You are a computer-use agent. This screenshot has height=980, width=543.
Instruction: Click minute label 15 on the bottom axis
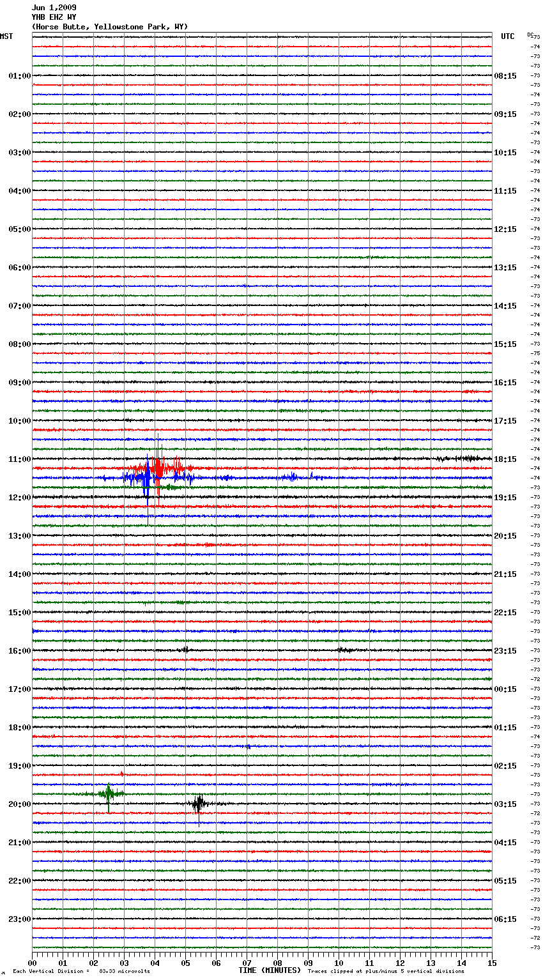tap(492, 963)
